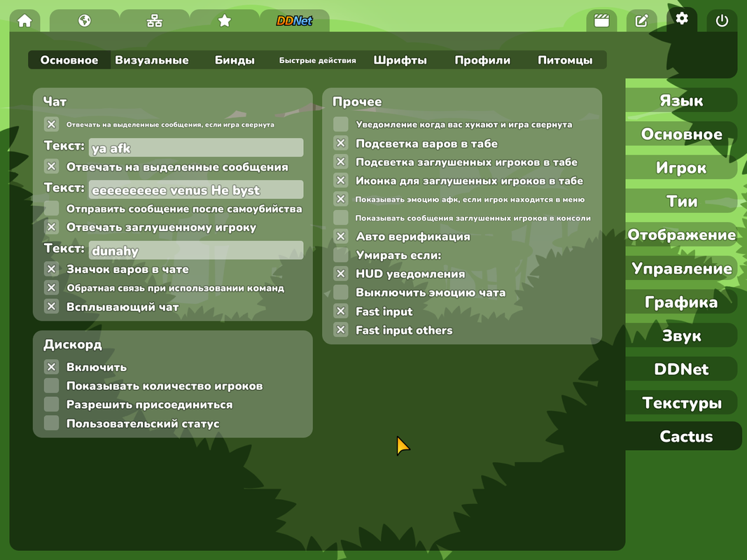
Task: Open the Питомцы tab
Action: pos(565,60)
